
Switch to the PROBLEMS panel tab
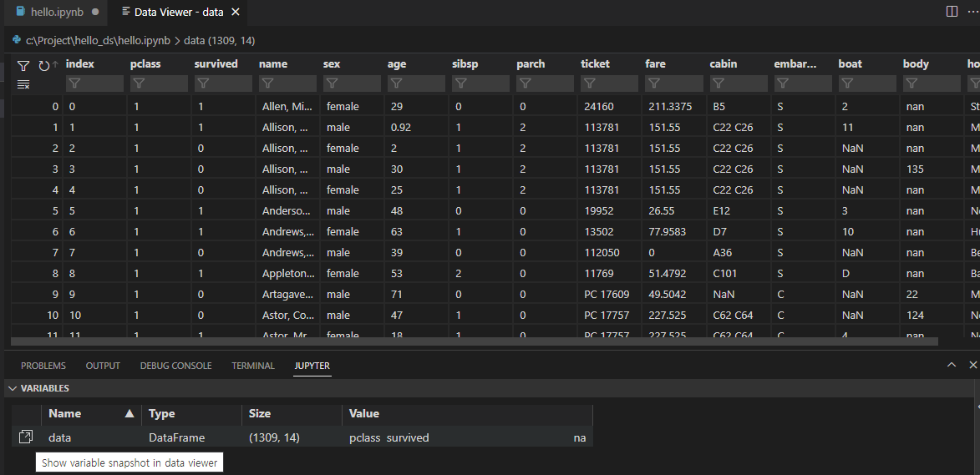click(43, 366)
